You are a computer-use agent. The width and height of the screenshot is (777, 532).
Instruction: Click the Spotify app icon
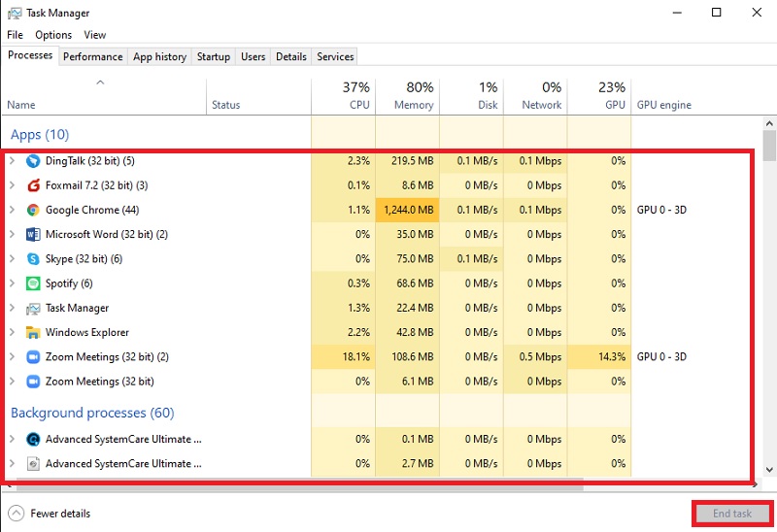pos(33,283)
